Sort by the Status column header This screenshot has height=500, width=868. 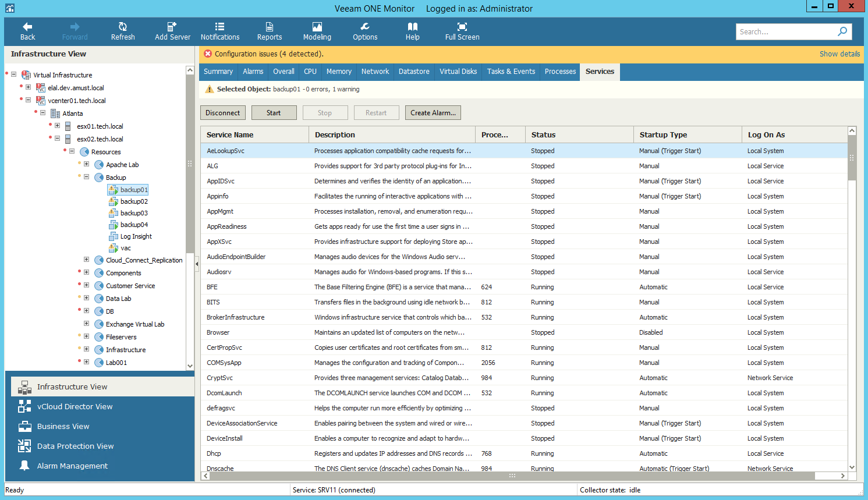coord(579,134)
